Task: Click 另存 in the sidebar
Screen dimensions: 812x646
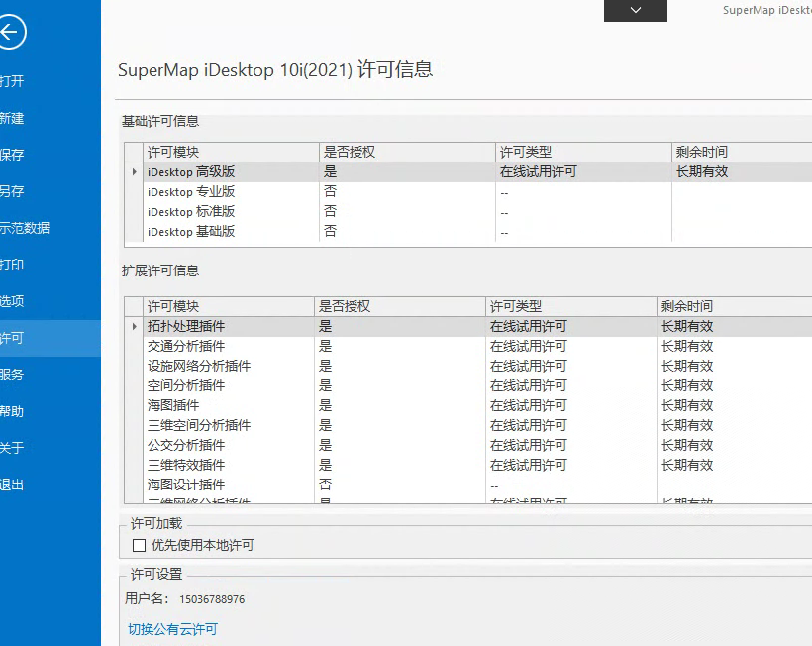Action: point(51,191)
